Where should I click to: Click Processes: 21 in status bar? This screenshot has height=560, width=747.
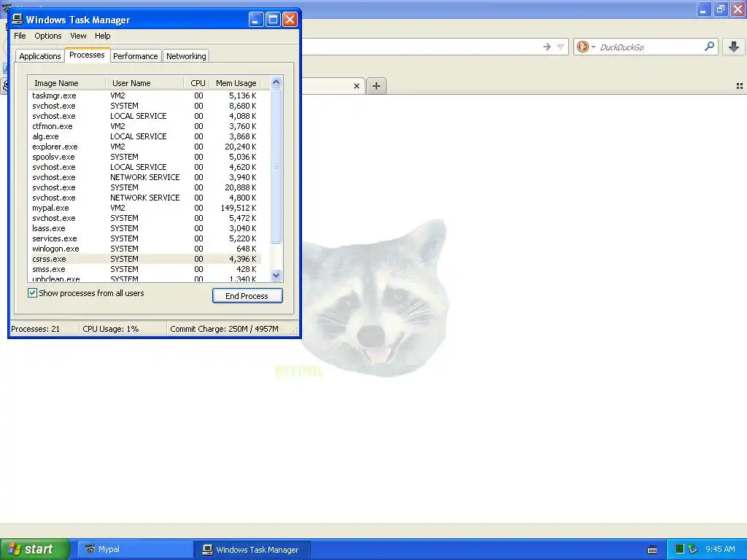click(x=35, y=329)
